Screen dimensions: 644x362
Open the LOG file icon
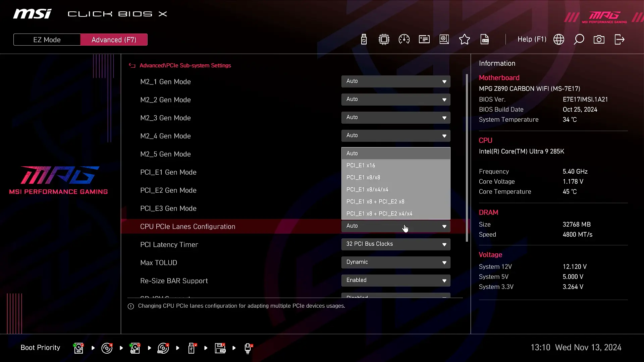click(x=485, y=40)
